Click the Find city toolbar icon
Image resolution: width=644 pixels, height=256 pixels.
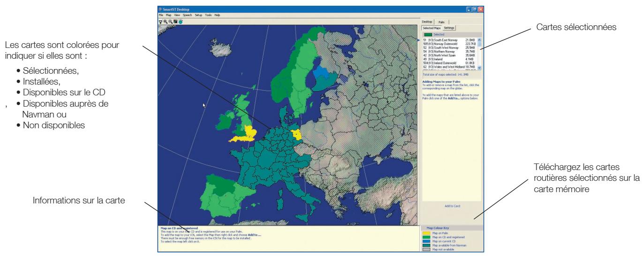click(x=160, y=22)
